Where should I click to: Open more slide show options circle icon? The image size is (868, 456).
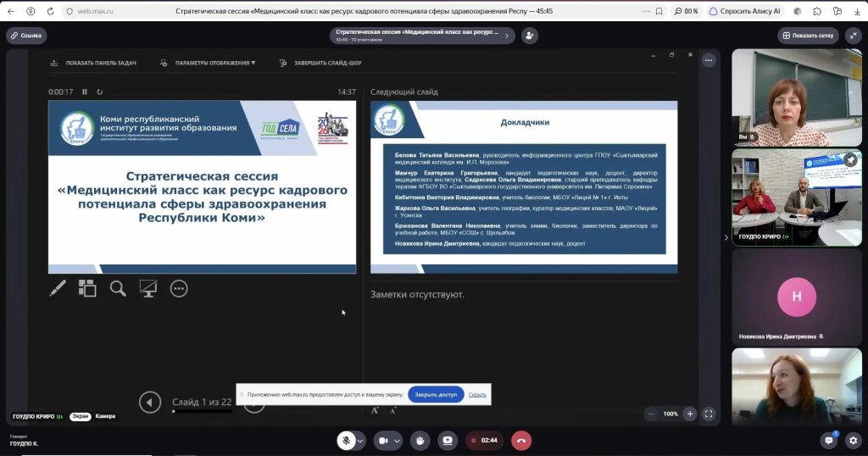click(x=179, y=288)
